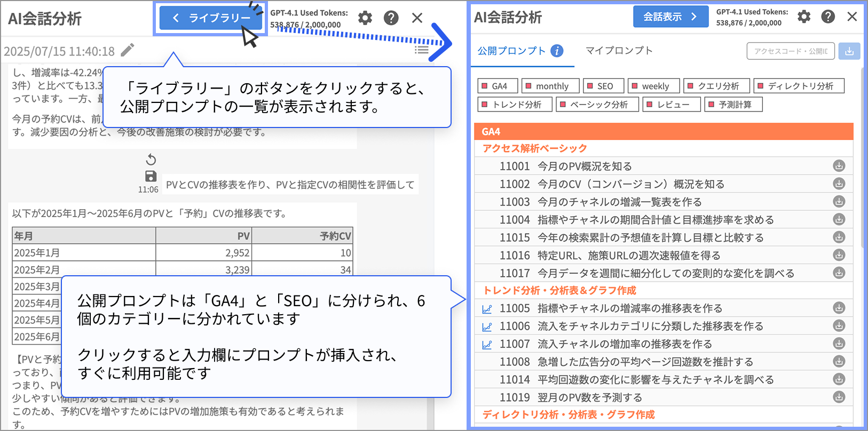Image resolution: width=868 pixels, height=431 pixels.
Task: Click the アクセスコード input field
Action: click(x=790, y=51)
